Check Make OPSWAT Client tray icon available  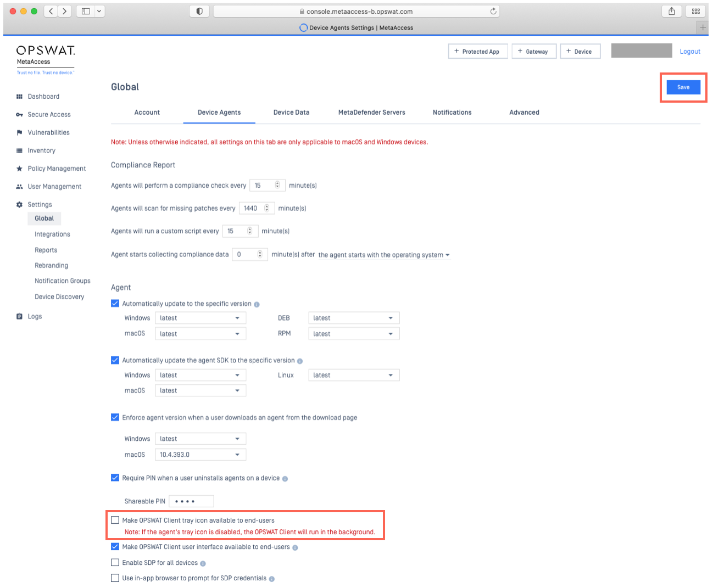tap(115, 520)
